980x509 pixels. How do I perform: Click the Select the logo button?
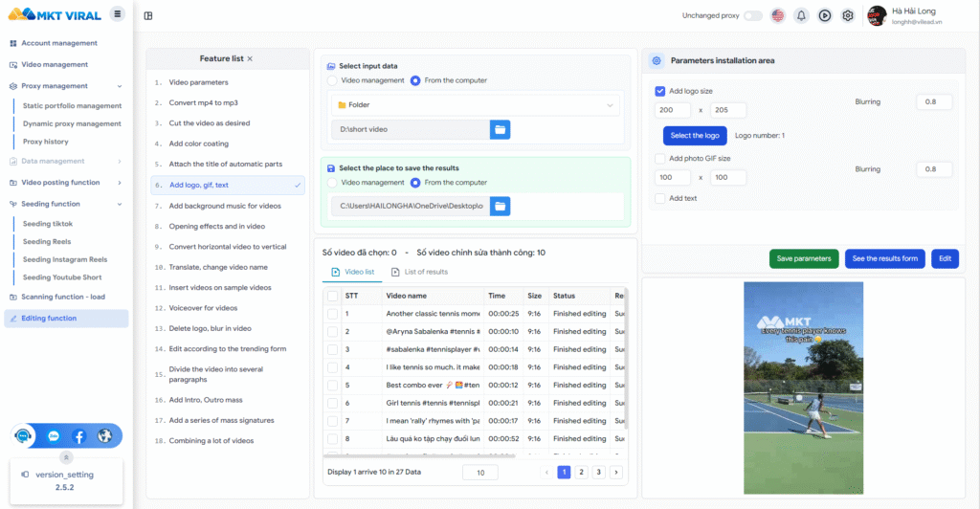tap(695, 136)
